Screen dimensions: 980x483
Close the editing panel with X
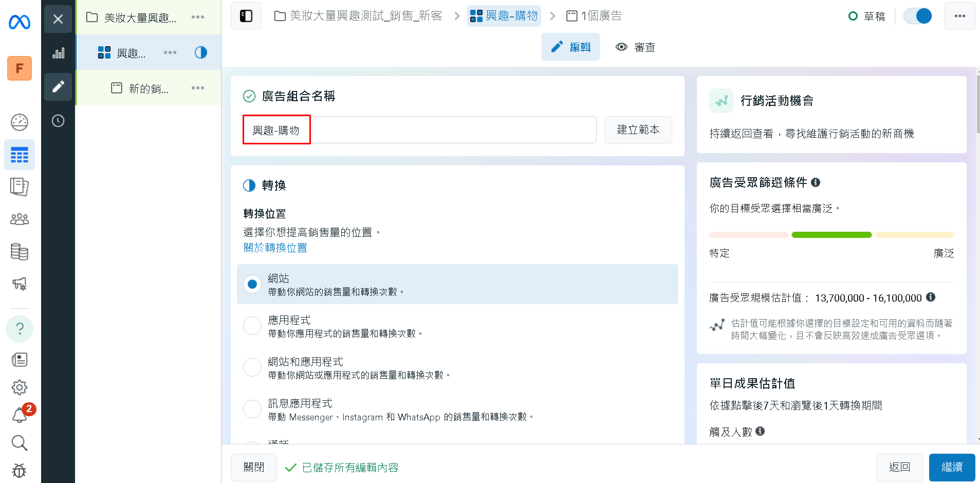point(58,19)
